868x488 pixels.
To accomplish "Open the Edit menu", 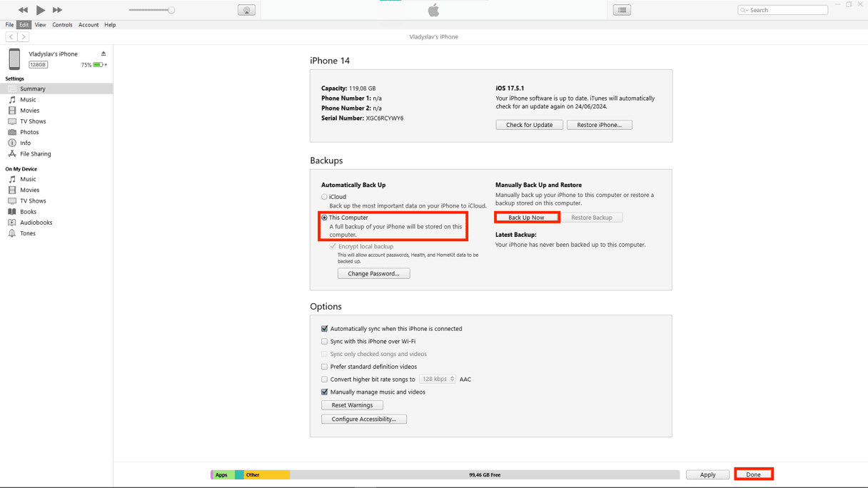I will click(x=24, y=25).
